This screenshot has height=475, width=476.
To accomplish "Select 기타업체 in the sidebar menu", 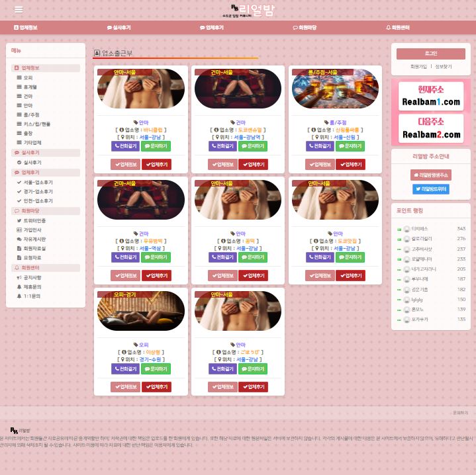I will coord(29,142).
